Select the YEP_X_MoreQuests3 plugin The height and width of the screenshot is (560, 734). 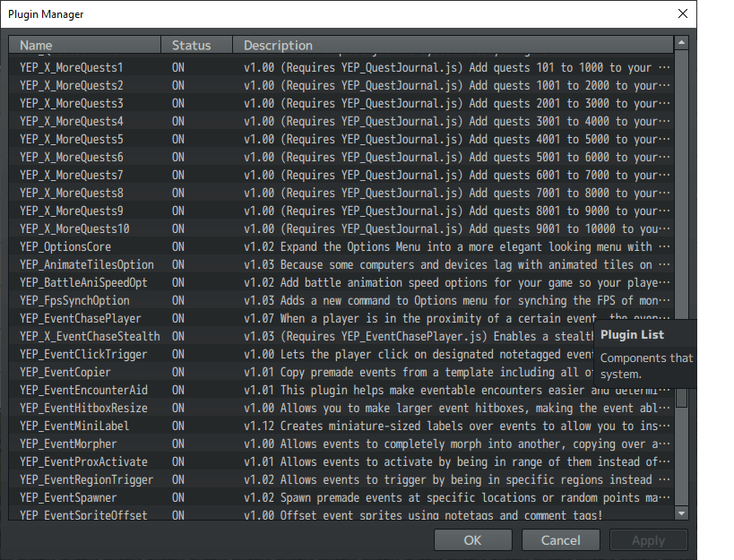(341, 103)
